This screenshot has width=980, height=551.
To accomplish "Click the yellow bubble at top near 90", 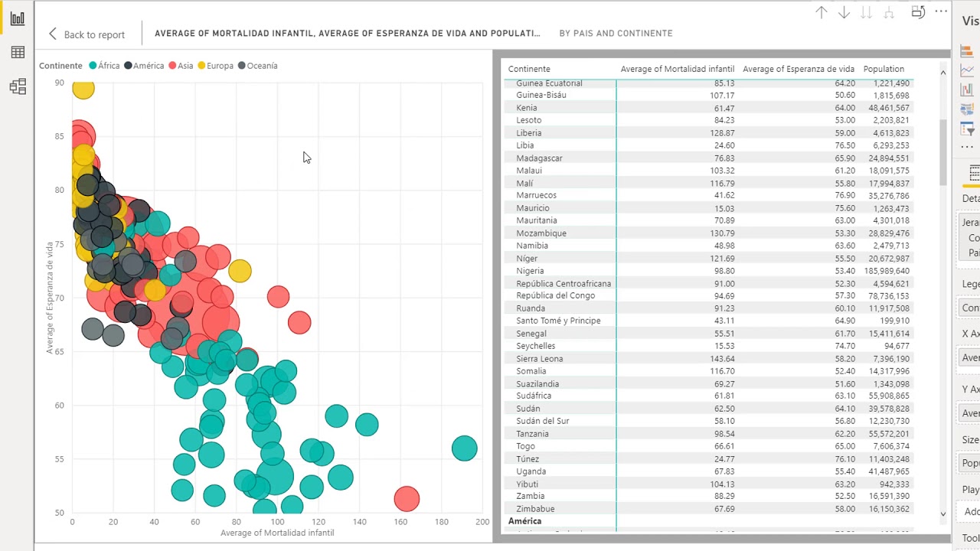I will point(83,88).
